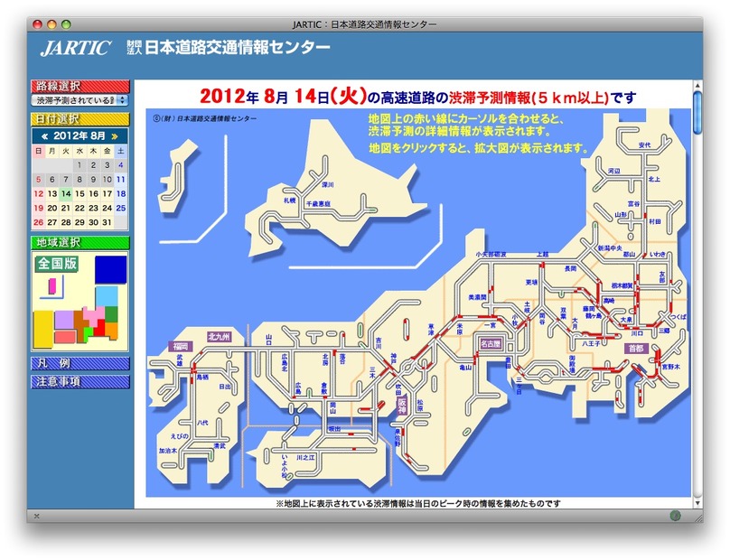Click the scrollbar down arrow
Image resolution: width=730 pixels, height=560 pixels.
click(x=697, y=503)
